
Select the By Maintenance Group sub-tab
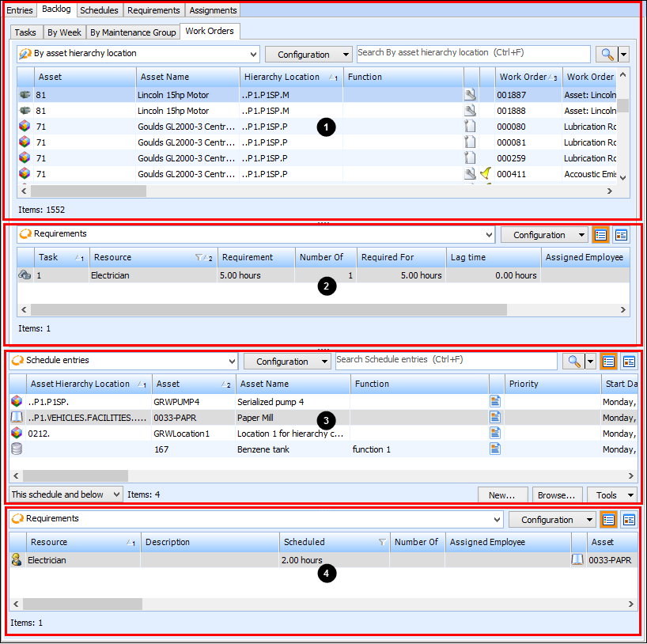pyautogui.click(x=133, y=32)
